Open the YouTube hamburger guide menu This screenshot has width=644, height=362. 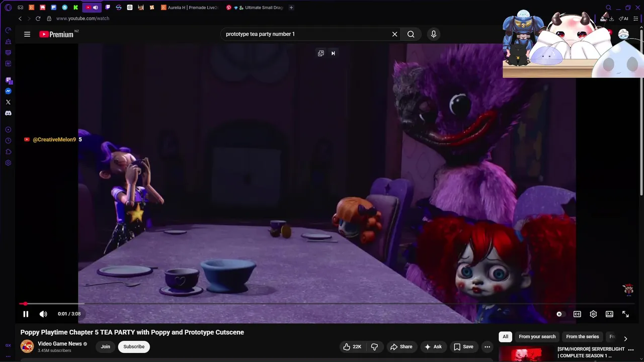(27, 34)
